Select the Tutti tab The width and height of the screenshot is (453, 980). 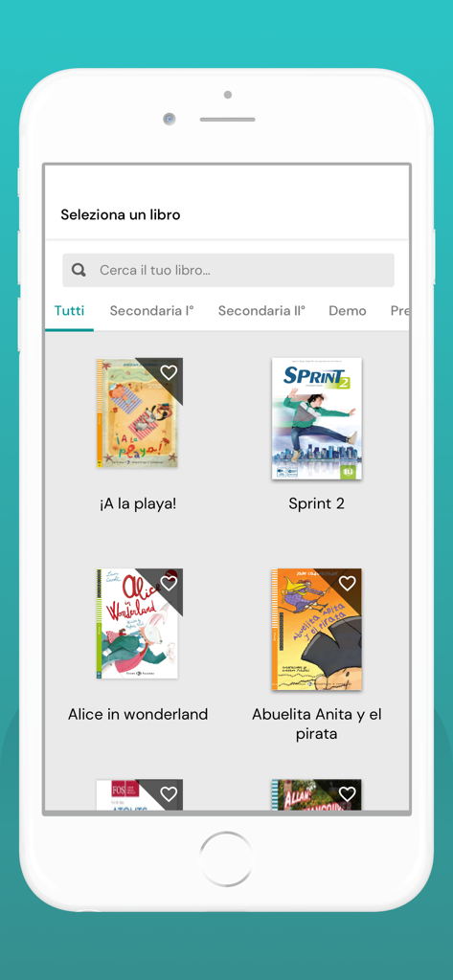pyautogui.click(x=70, y=311)
